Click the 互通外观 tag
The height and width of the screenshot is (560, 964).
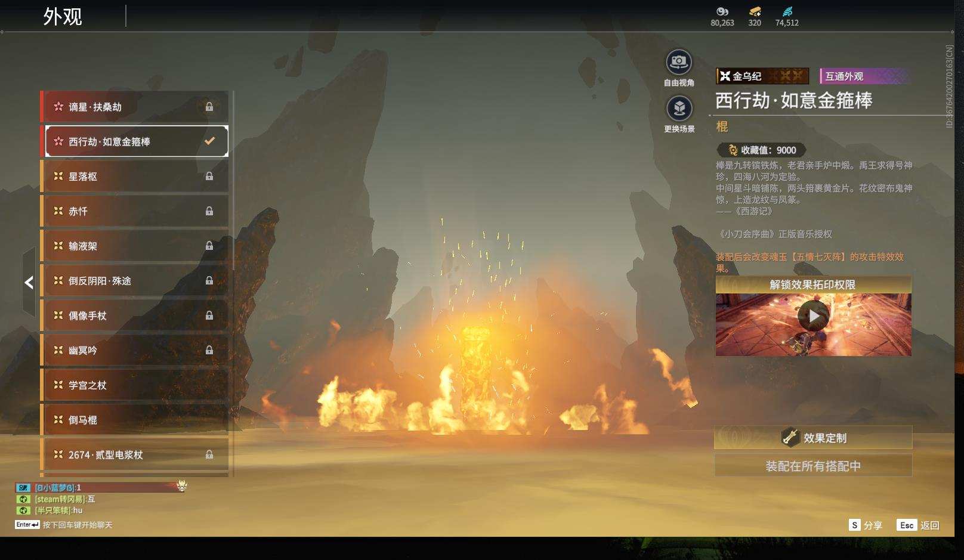coord(864,76)
